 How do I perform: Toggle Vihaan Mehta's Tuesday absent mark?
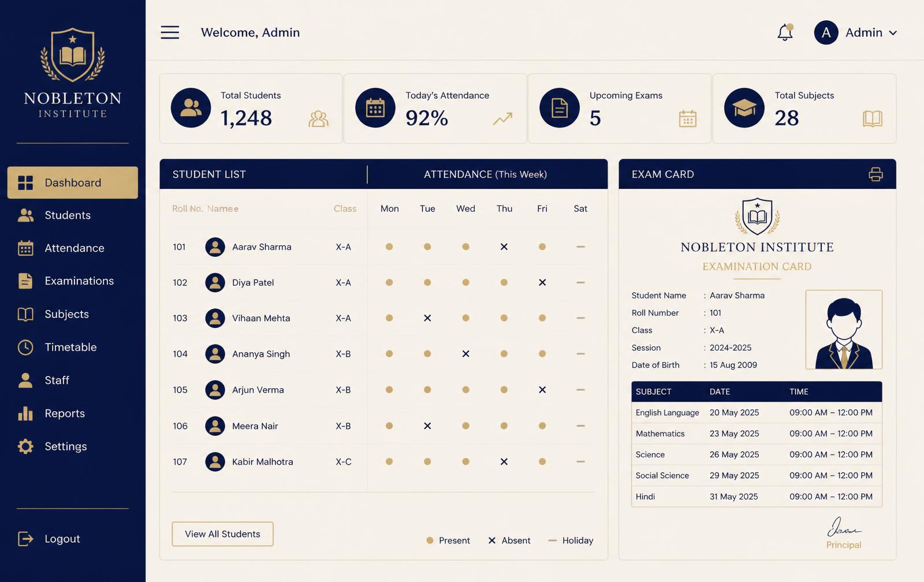(427, 318)
